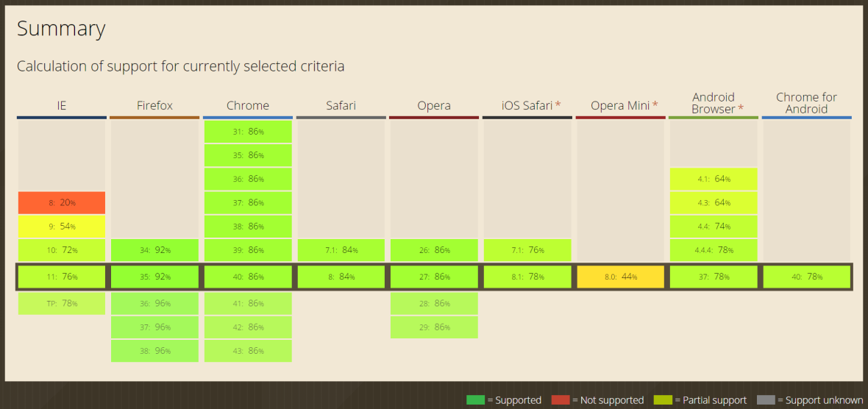The width and height of the screenshot is (868, 409).
Task: Select the Android Browser 4.3: 64% cell
Action: [x=714, y=202]
